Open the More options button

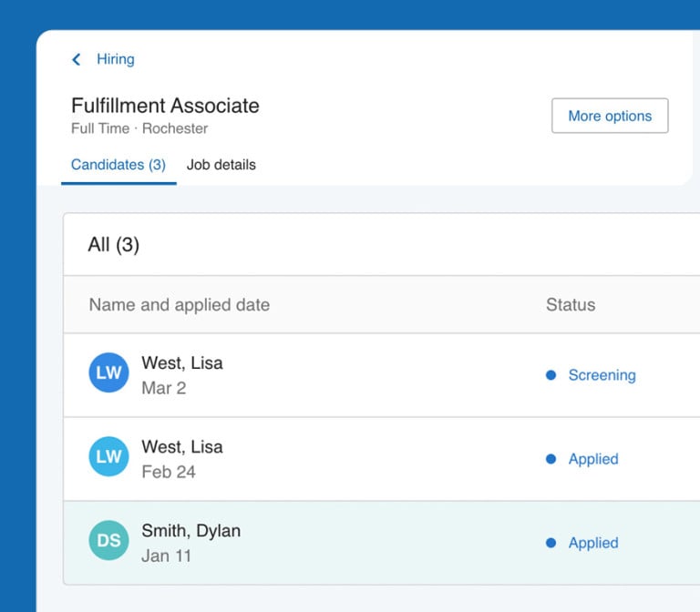pos(610,116)
